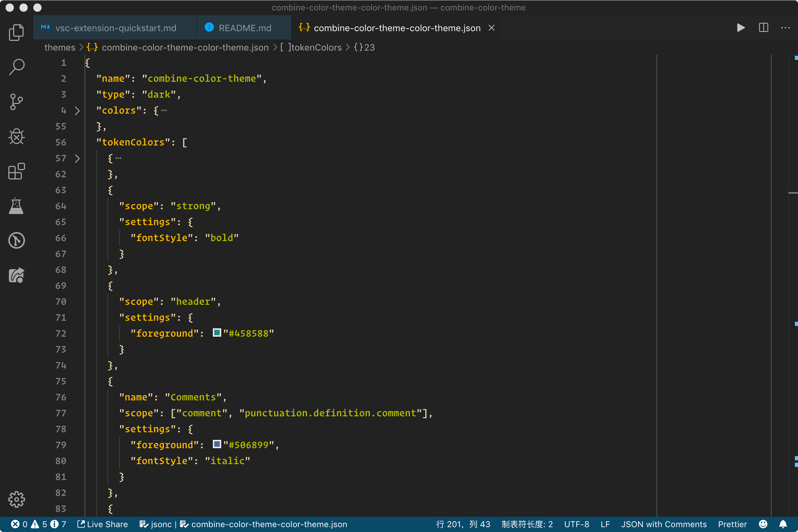This screenshot has width=798, height=532.
Task: Open the More Actions ellipsis menu
Action: 785,28
